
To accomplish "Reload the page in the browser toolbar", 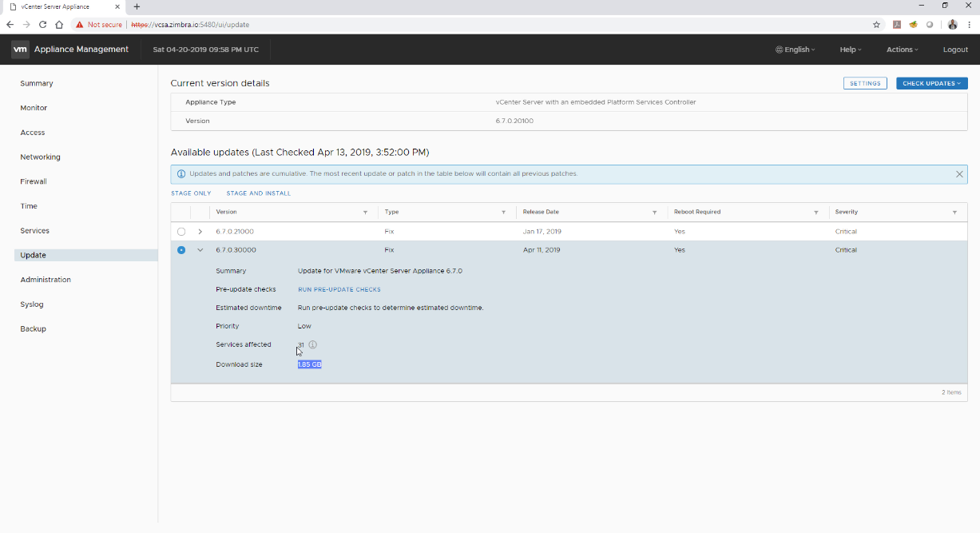I will (x=42, y=25).
